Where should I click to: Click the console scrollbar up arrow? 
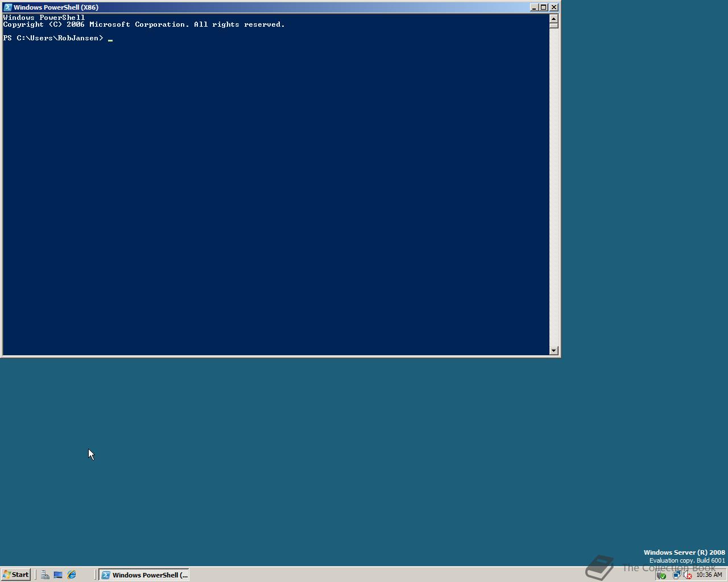tap(554, 18)
